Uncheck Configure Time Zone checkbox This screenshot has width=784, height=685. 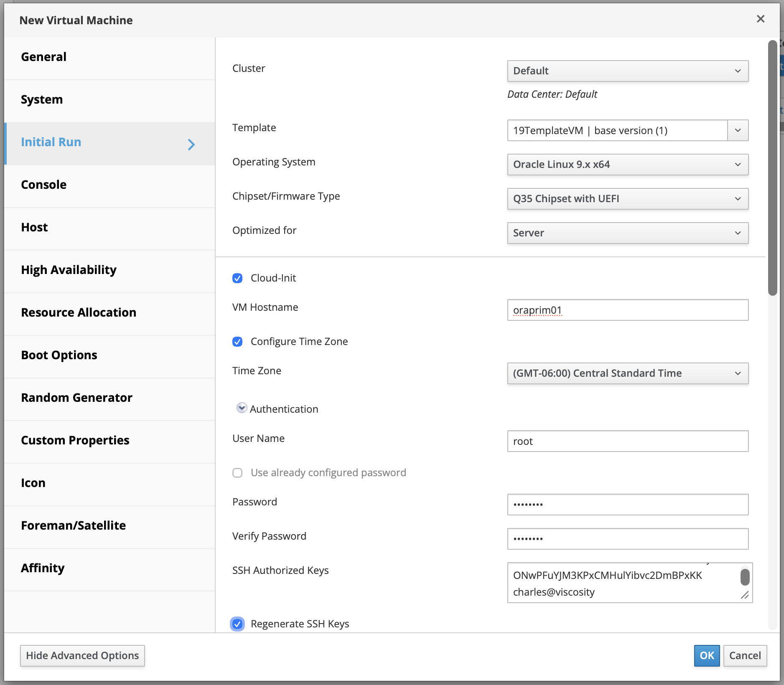tap(237, 342)
